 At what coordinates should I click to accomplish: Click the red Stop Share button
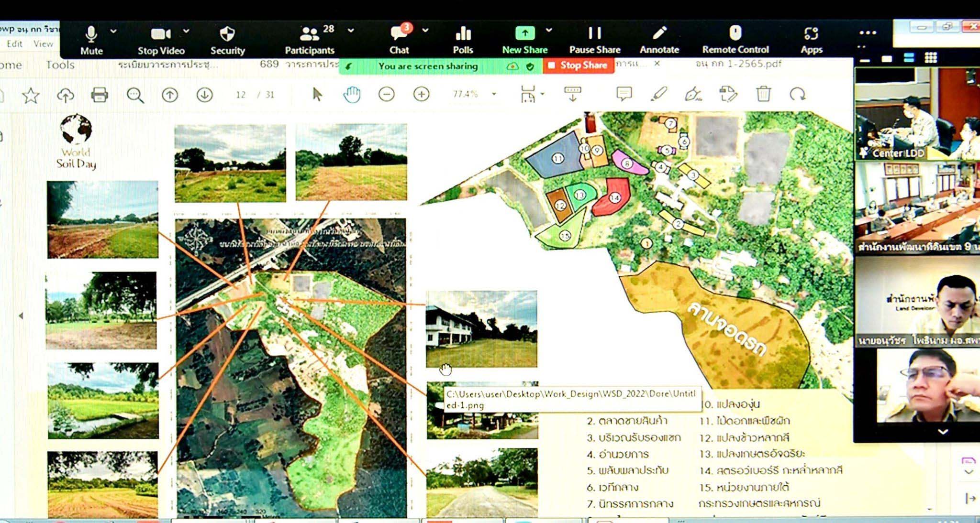578,65
